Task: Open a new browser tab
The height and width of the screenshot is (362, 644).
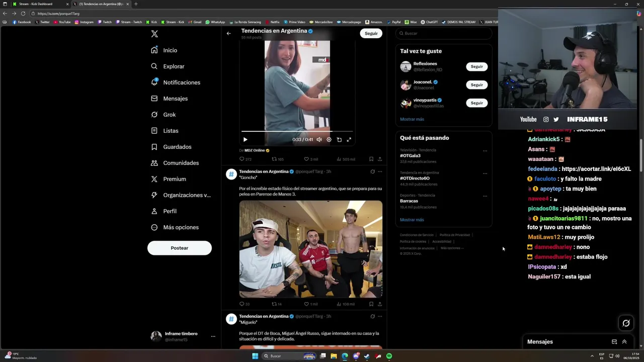Action: pyautogui.click(x=135, y=4)
